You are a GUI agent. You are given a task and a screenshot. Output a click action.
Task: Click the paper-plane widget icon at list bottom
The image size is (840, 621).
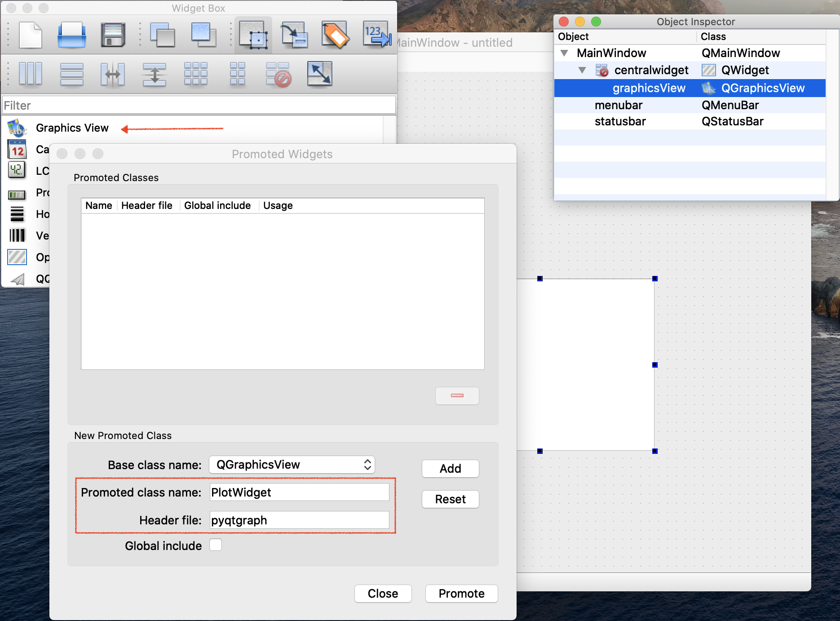tap(18, 279)
